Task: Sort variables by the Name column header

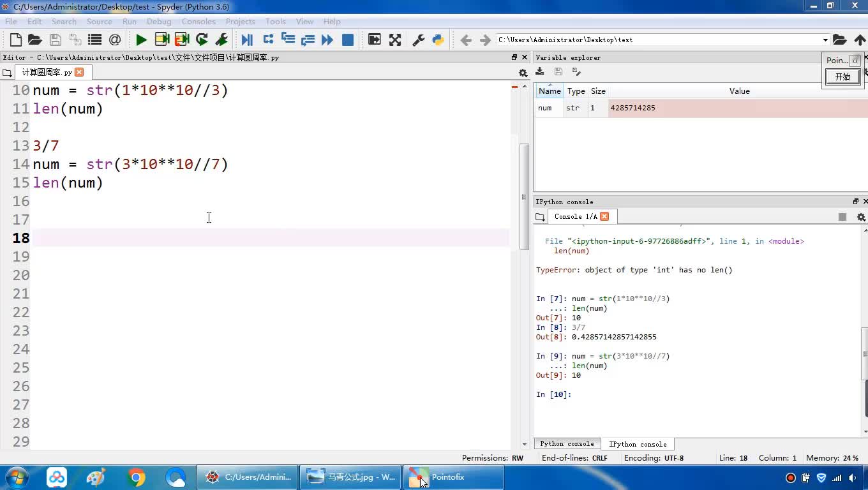Action: [549, 91]
